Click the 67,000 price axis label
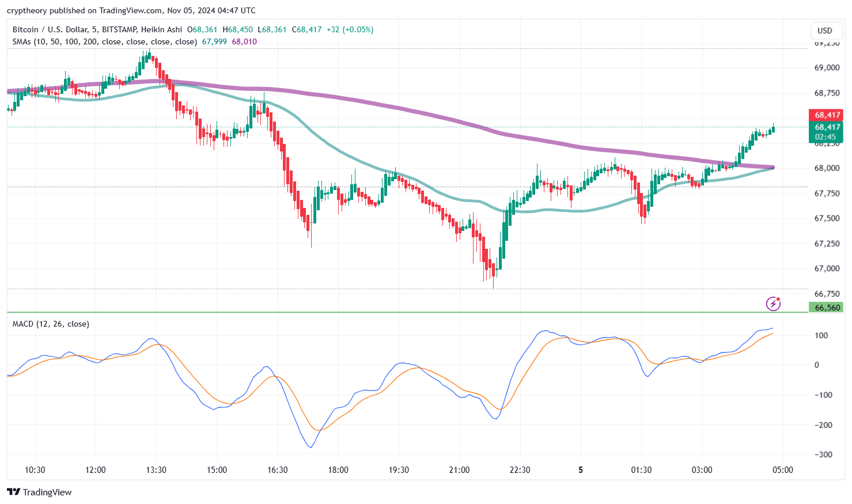Screen dimensions: 852x504 (x=827, y=268)
